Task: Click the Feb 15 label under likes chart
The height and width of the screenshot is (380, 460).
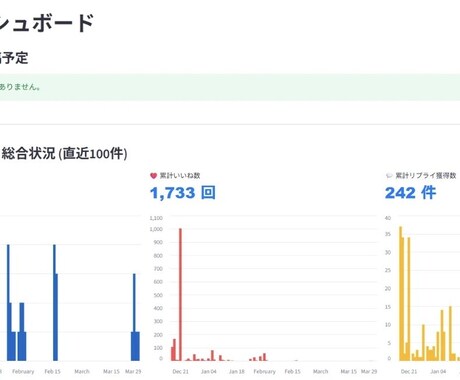Action: [x=292, y=371]
